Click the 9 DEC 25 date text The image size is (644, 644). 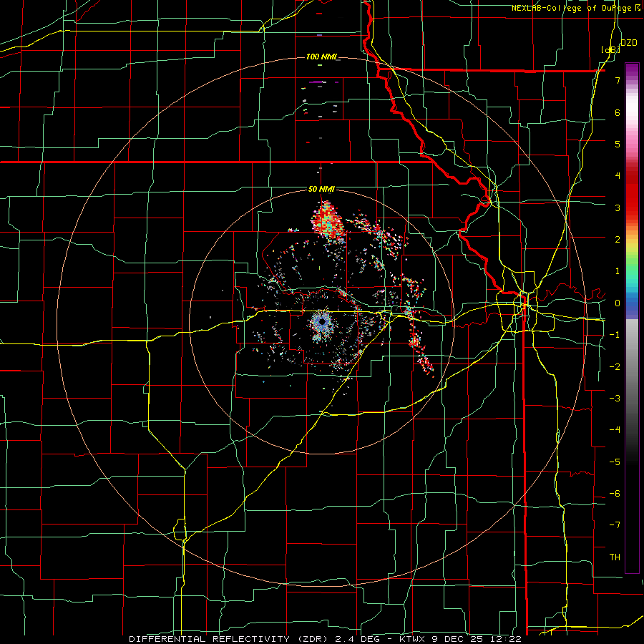457,639
